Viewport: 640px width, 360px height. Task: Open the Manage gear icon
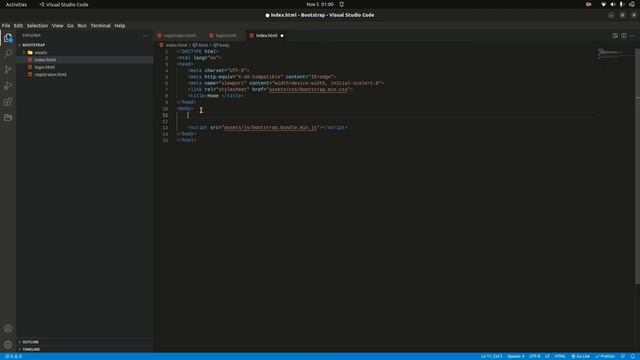pos(8,345)
